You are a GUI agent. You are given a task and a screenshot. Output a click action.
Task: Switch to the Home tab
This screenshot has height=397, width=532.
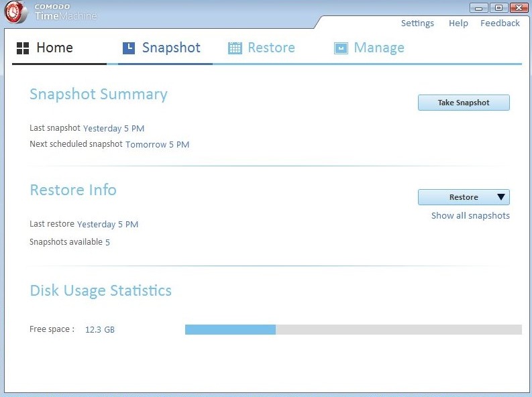pyautogui.click(x=60, y=48)
